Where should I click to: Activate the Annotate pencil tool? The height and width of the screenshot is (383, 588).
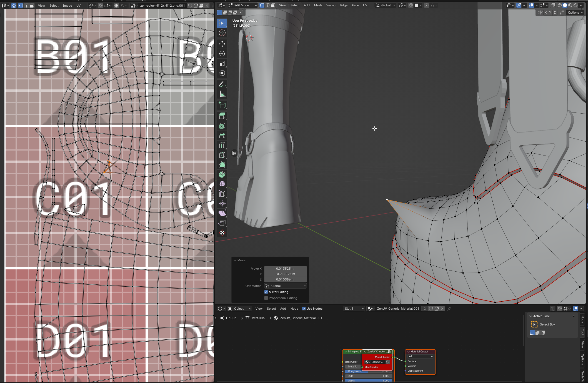[x=222, y=84]
